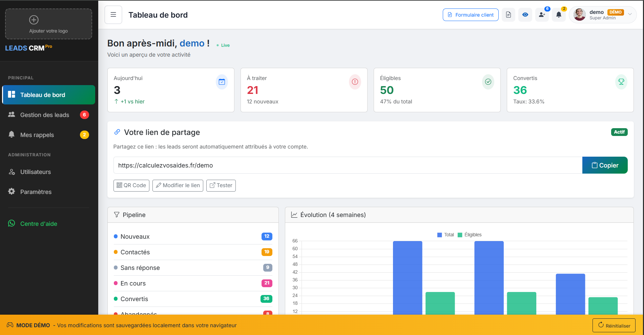Image resolution: width=644 pixels, height=335 pixels.
Task: Click the QR Code button for share link
Action: click(131, 185)
